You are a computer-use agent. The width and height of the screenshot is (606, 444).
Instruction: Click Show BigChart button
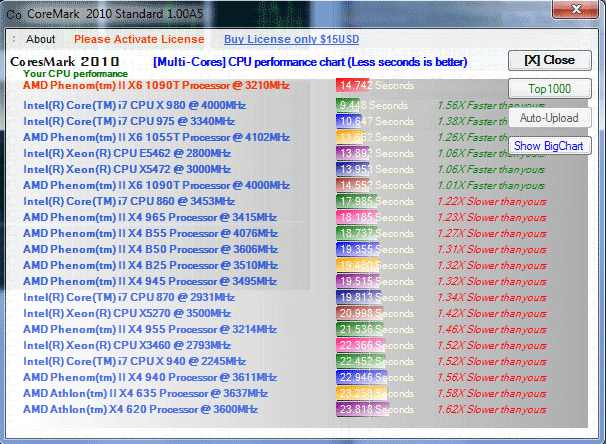[x=549, y=146]
